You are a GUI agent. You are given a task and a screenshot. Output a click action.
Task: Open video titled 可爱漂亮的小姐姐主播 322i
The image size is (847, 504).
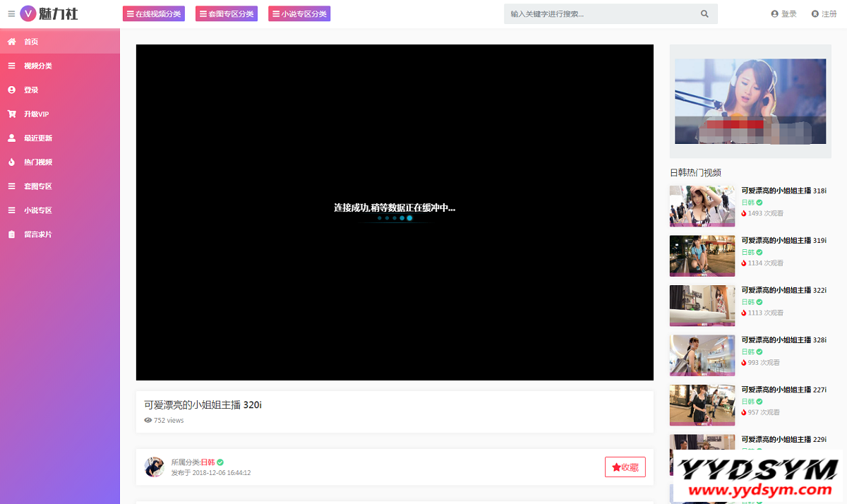[x=783, y=290]
